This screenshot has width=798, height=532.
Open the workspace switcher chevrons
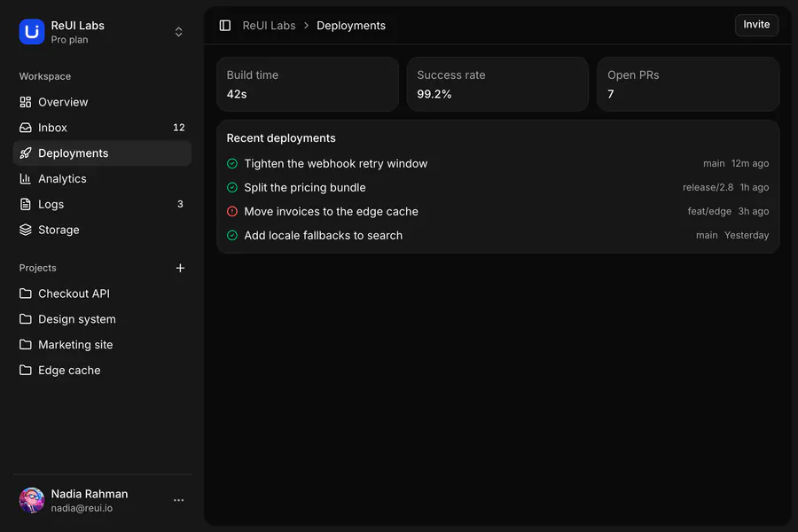click(x=178, y=32)
